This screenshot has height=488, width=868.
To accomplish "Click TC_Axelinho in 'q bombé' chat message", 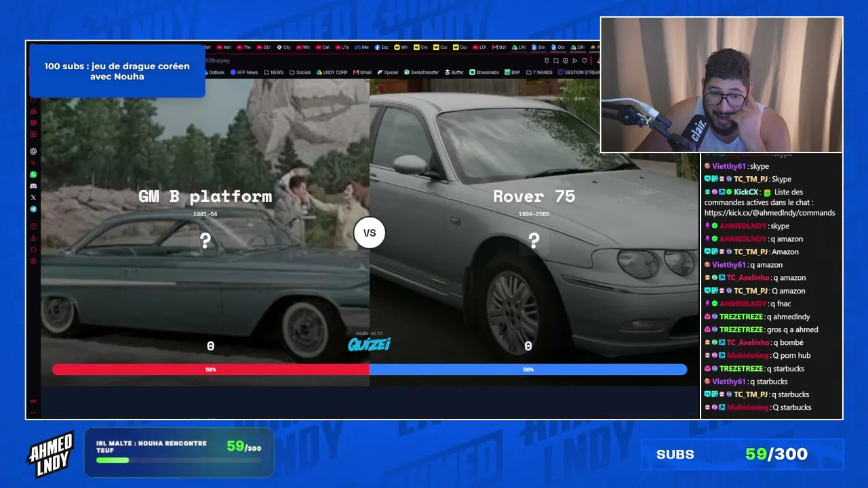I will (x=747, y=342).
